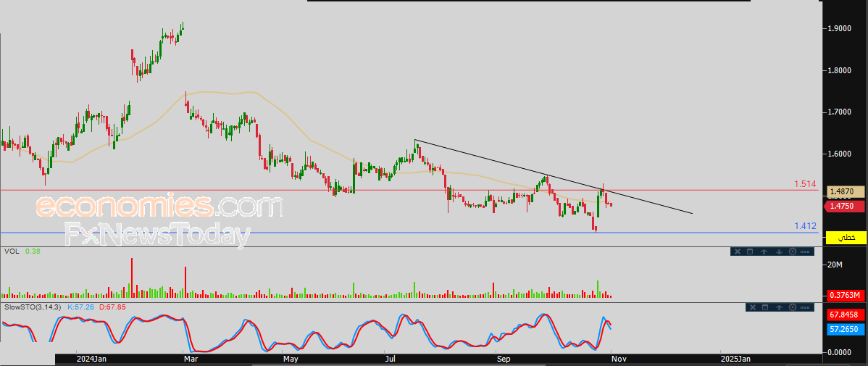Image resolution: width=868 pixels, height=366 pixels.
Task: Click the 2024Jan date axis label
Action: click(91, 359)
